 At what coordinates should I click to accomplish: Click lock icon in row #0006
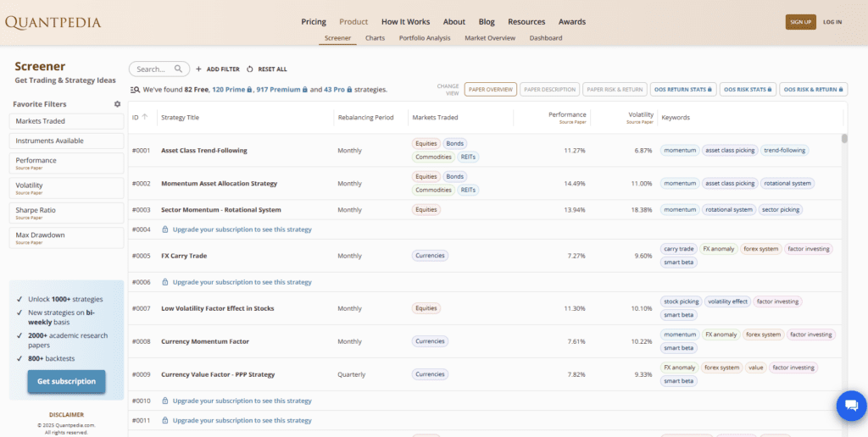click(x=165, y=282)
